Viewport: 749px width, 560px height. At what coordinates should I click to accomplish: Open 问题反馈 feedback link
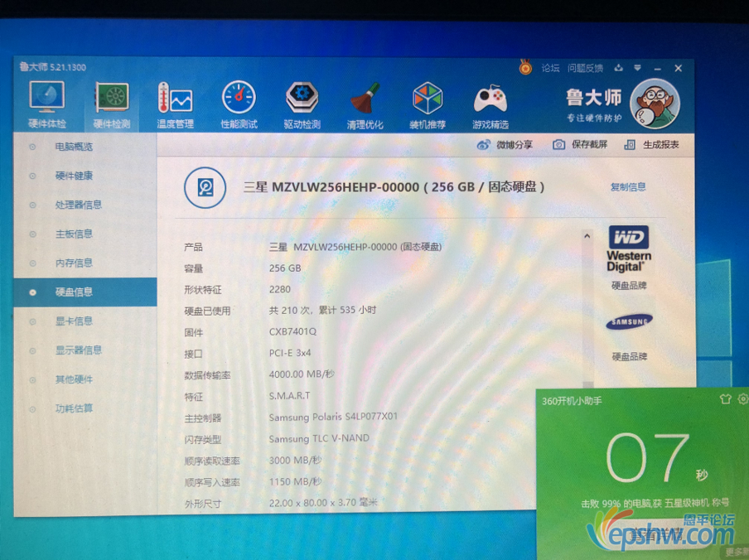[x=585, y=68]
